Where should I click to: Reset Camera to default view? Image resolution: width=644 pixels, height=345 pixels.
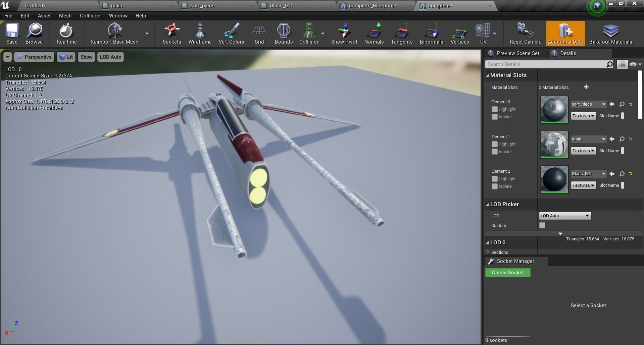[x=526, y=34]
